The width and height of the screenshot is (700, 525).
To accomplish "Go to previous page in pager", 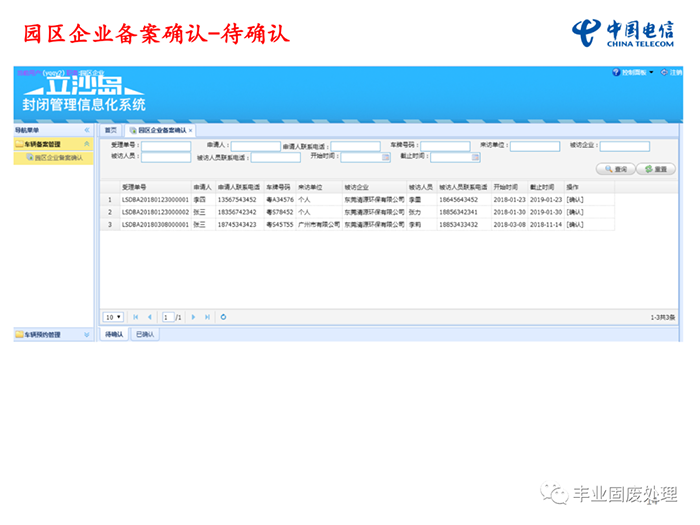I will click(150, 317).
